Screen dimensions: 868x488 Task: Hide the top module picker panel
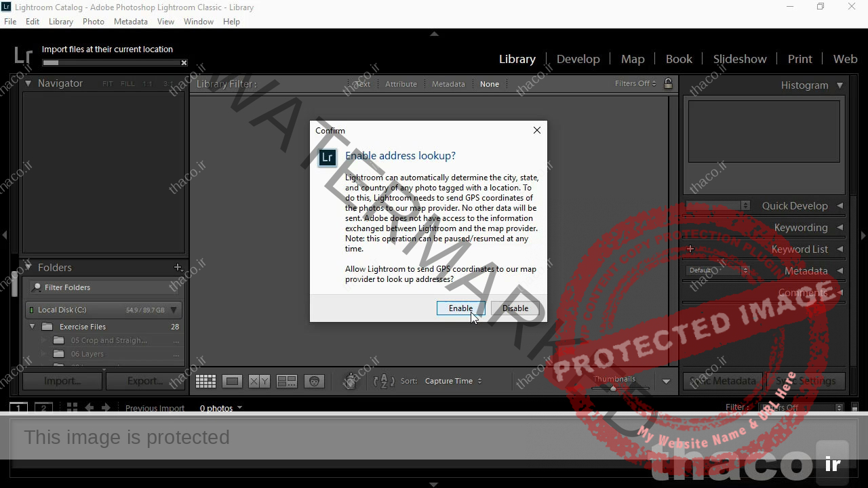click(434, 33)
